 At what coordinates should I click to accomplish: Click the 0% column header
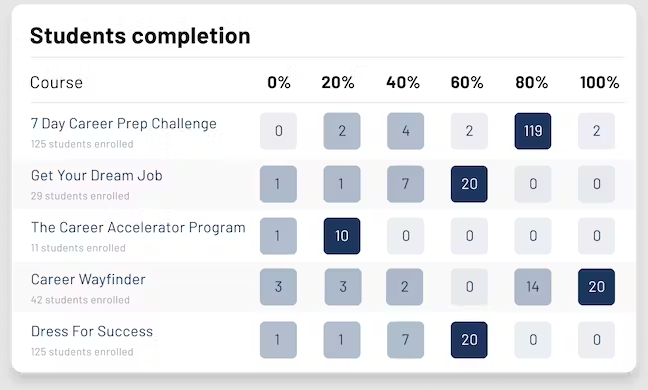(279, 83)
